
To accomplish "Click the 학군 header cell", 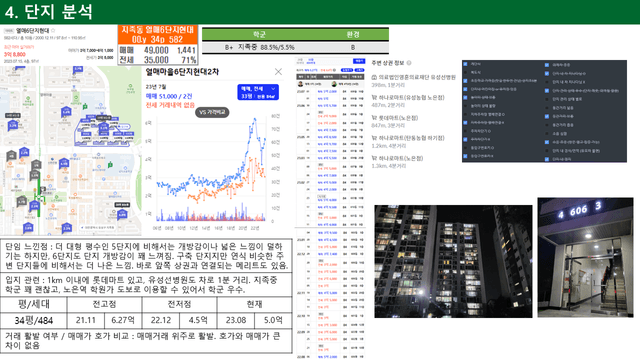I will (x=260, y=34).
